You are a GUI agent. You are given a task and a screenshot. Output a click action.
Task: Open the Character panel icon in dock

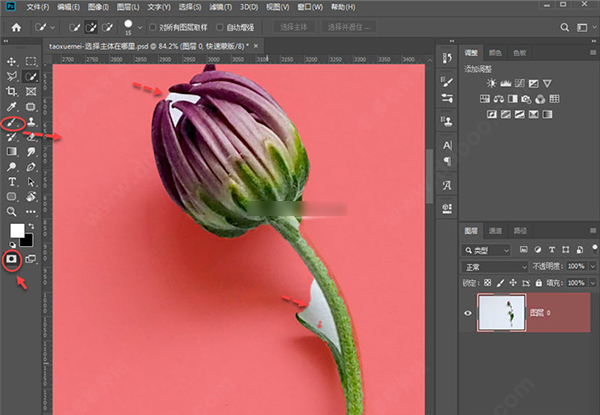coord(447,145)
